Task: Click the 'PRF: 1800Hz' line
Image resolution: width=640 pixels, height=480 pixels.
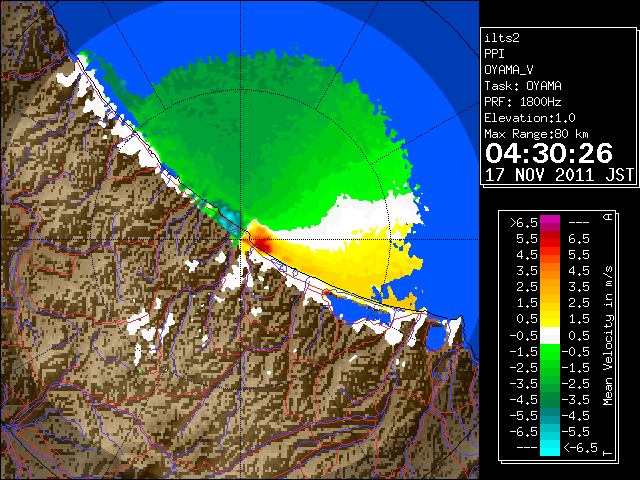Action: click(523, 102)
